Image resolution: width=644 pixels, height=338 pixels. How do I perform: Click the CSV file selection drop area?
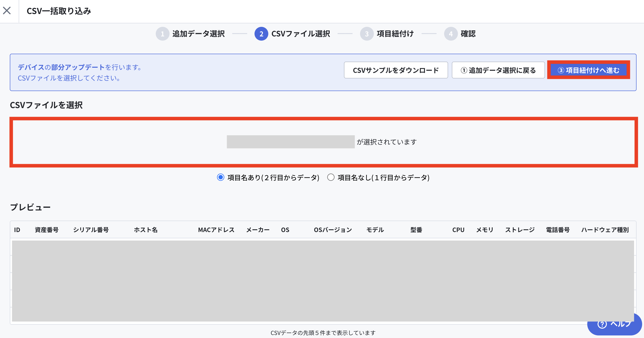click(x=323, y=142)
